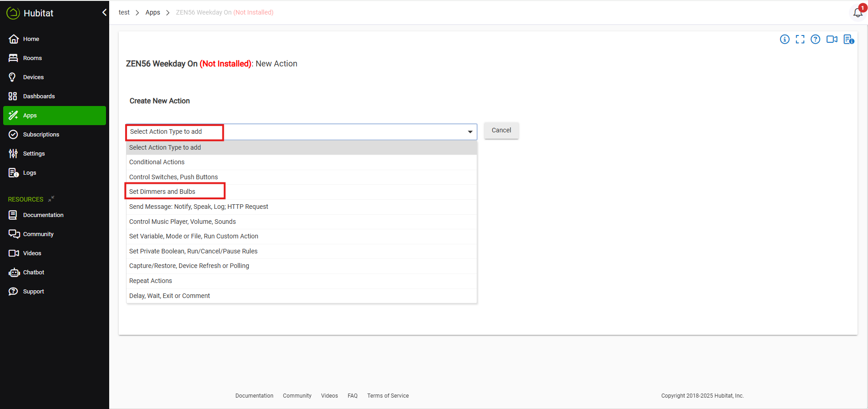Viewport: 868px width, 409px height.
Task: Open Subscriptions menu label
Action: (41, 135)
